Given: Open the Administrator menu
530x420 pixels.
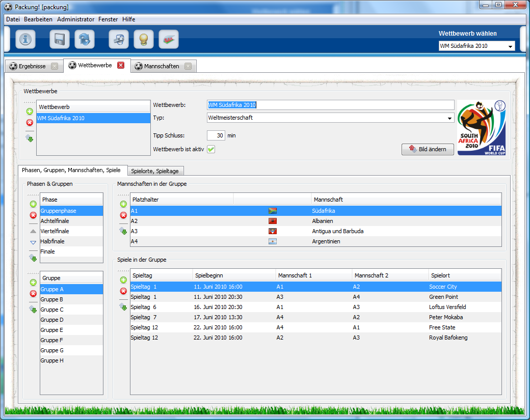Looking at the screenshot, I should [x=75, y=19].
